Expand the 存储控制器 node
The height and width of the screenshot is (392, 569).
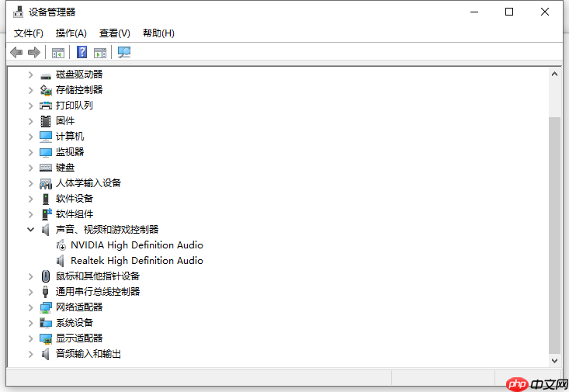31,90
